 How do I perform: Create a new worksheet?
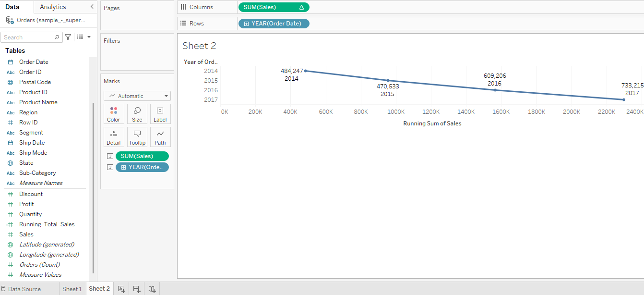click(121, 289)
